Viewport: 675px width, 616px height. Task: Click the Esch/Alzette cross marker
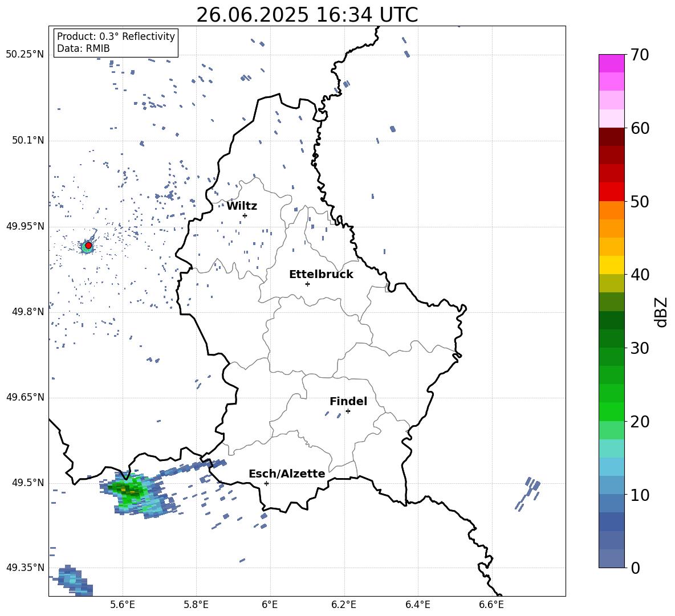(266, 483)
